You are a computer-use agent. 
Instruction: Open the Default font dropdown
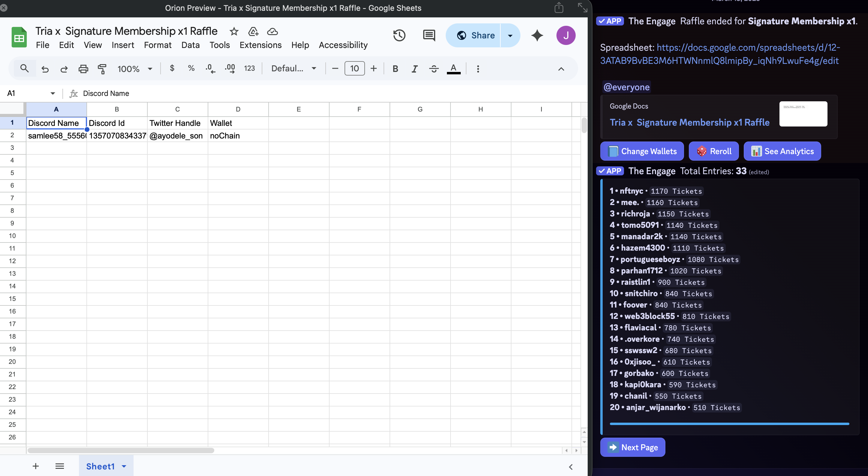pyautogui.click(x=292, y=68)
